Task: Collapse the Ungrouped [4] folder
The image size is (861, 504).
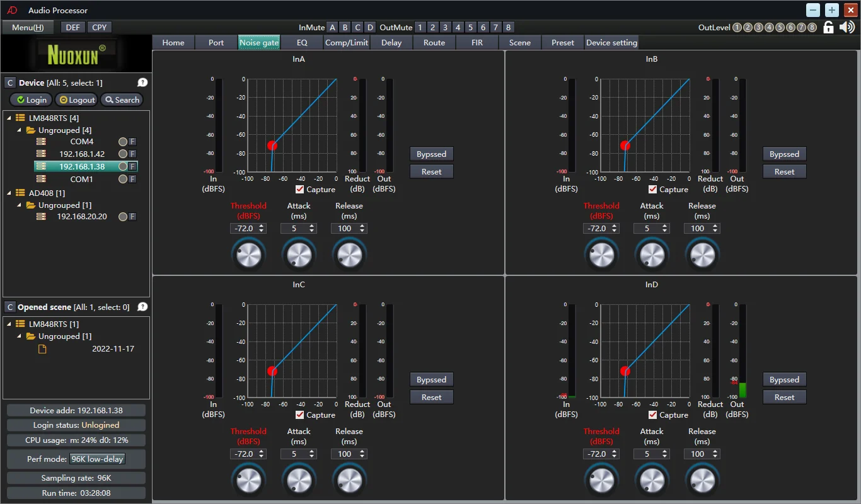Action: [x=20, y=130]
